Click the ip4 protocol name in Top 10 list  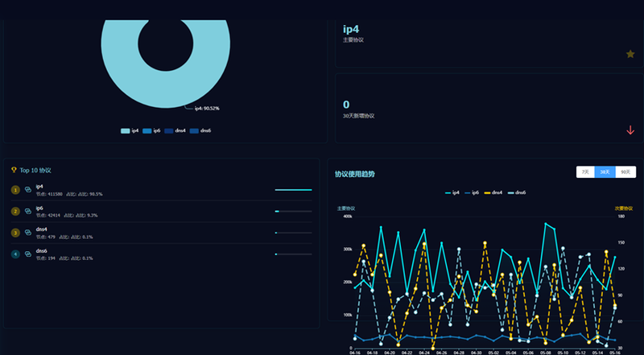[x=39, y=186]
